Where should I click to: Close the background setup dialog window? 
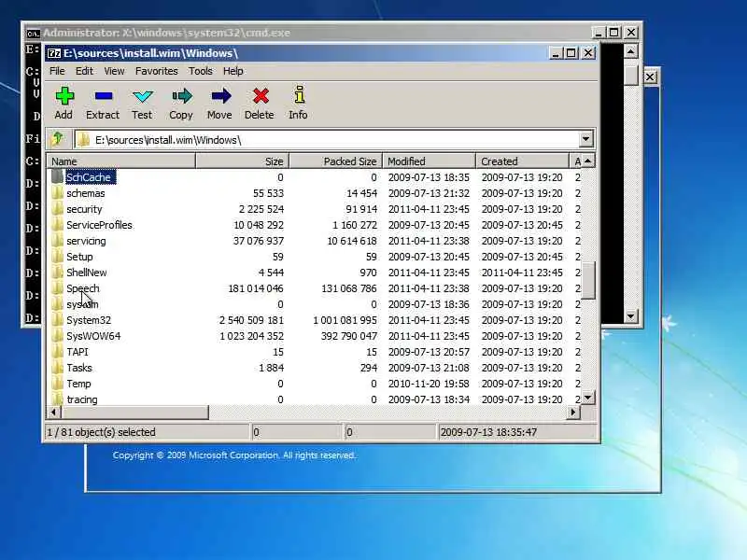tap(650, 77)
